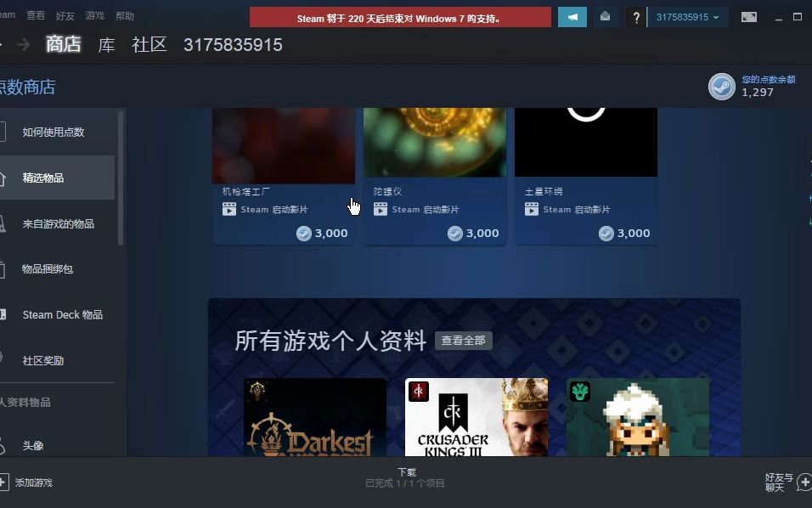Click 好友与聊天 label
This screenshot has width=812, height=508.
click(x=778, y=483)
